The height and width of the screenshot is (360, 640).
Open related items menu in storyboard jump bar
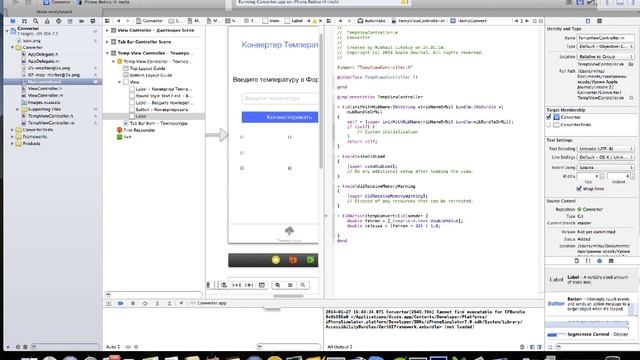(107, 21)
